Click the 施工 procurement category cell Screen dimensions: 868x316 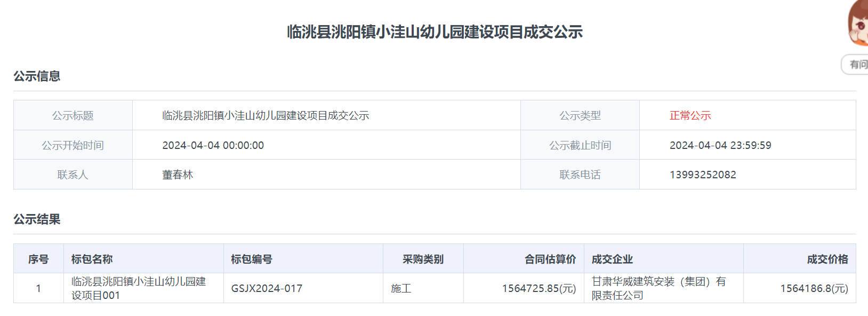[401, 288]
